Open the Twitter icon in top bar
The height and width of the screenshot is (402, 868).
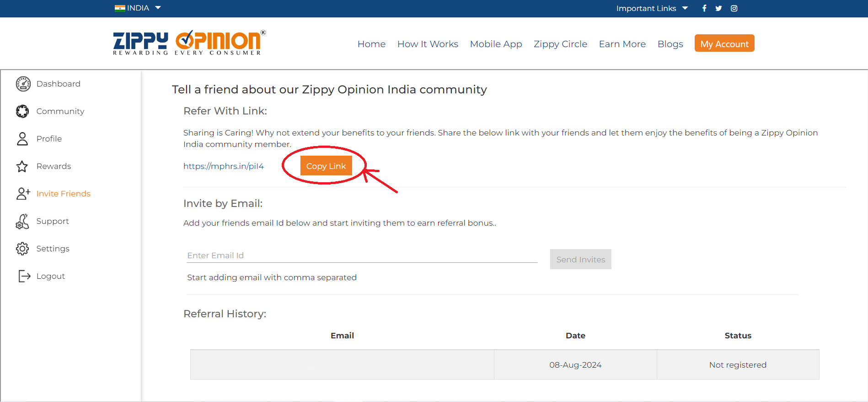[x=719, y=8]
